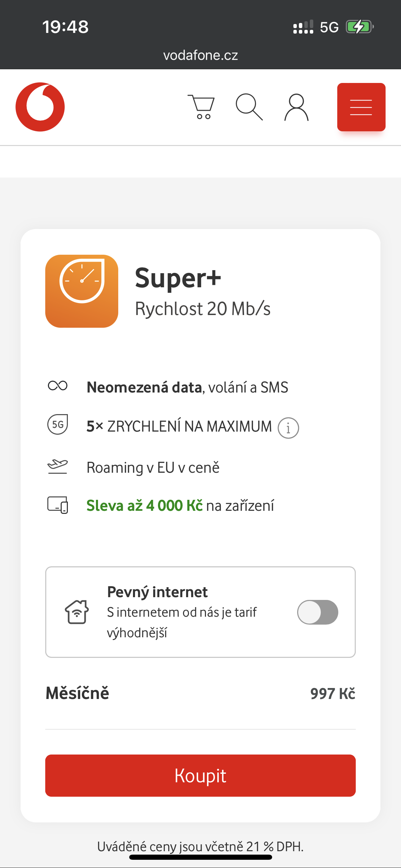Tap the search magnifier icon
Image resolution: width=401 pixels, height=868 pixels.
pyautogui.click(x=249, y=107)
